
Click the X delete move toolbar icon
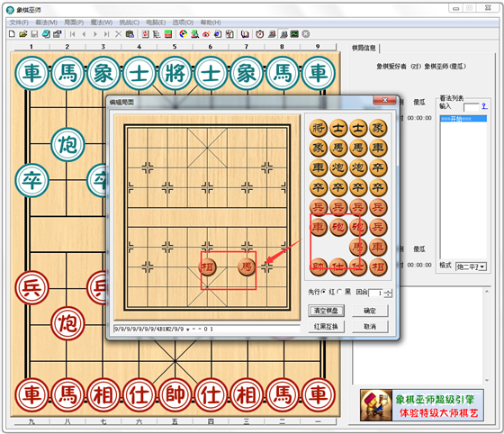point(118,33)
